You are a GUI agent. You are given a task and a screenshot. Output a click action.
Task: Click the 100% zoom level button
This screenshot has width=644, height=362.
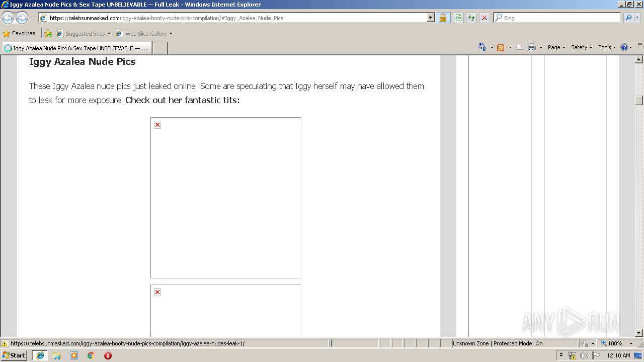pyautogui.click(x=612, y=343)
